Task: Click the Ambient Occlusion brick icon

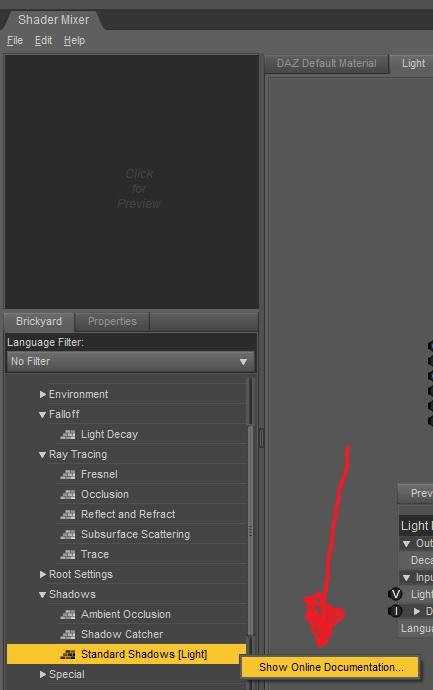Action: pyautogui.click(x=68, y=614)
